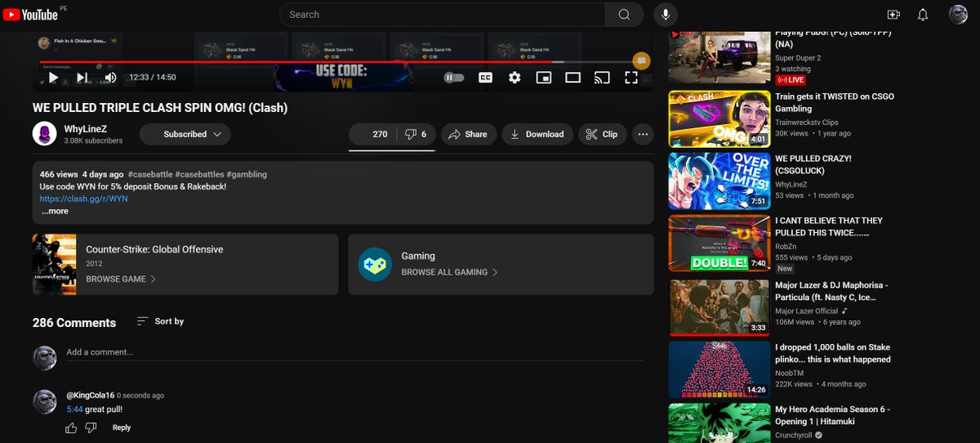This screenshot has height=443, width=980.
Task: Open My Hero Academia Season 6 video title
Action: [x=832, y=415]
